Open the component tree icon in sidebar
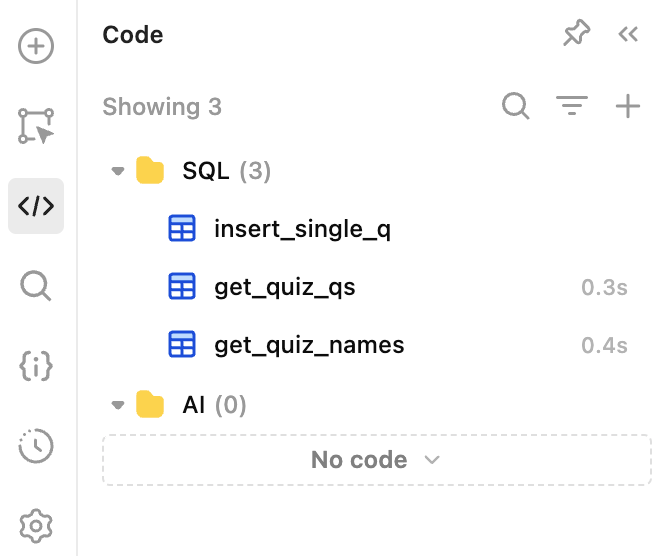 click(36, 126)
